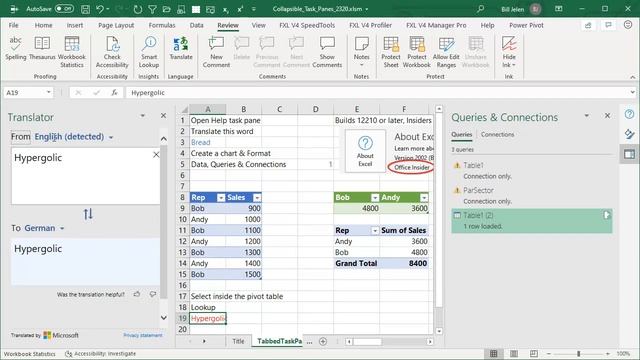Open the Formulas tab
This screenshot has width=640, height=360.
[x=162, y=25]
